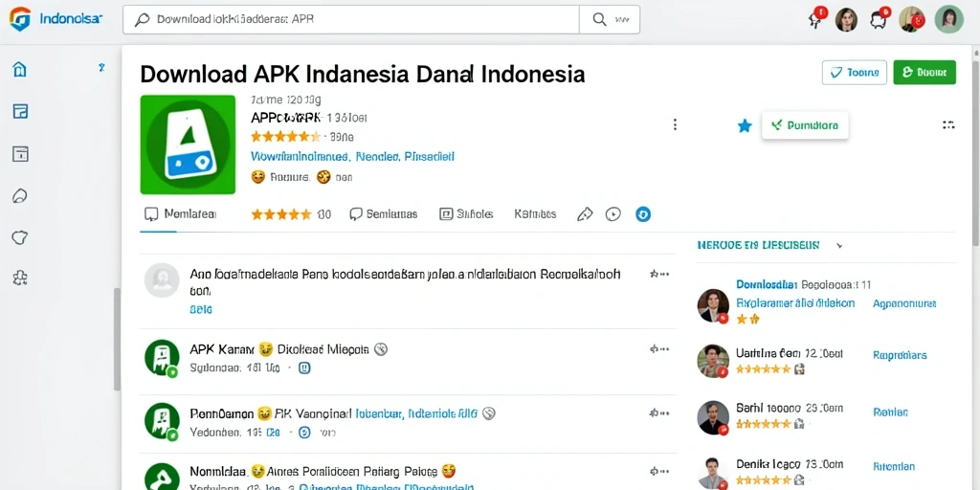
Task: Open options for Nonnidae post
Action: pos(659,471)
